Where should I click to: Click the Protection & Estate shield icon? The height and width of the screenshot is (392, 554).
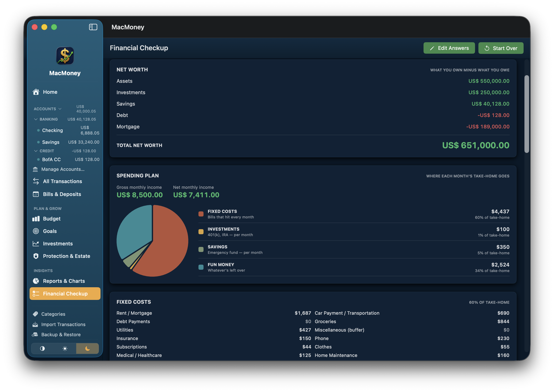coord(36,256)
